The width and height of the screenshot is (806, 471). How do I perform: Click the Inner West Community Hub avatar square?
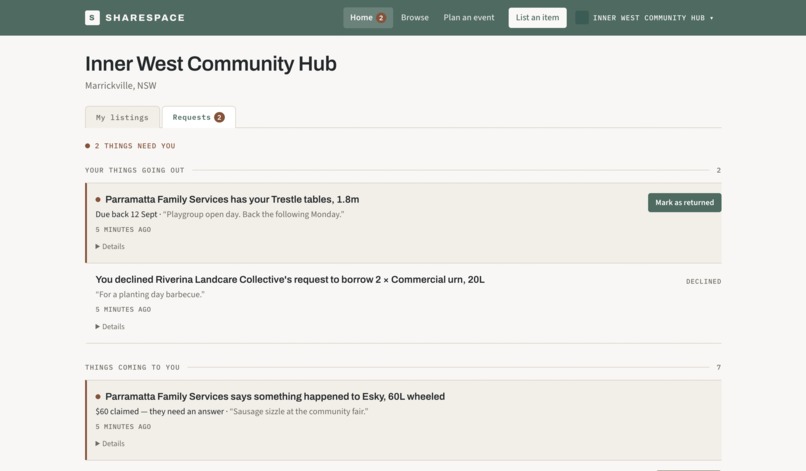tap(581, 17)
